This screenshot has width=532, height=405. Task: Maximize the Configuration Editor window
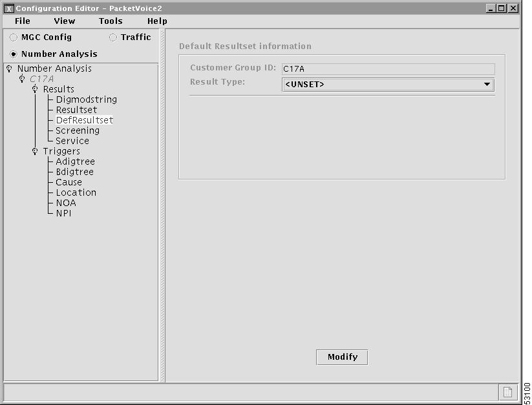(501, 8)
